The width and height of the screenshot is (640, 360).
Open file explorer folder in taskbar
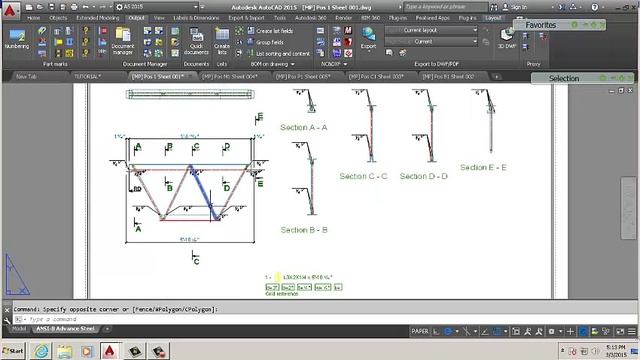pos(64,351)
